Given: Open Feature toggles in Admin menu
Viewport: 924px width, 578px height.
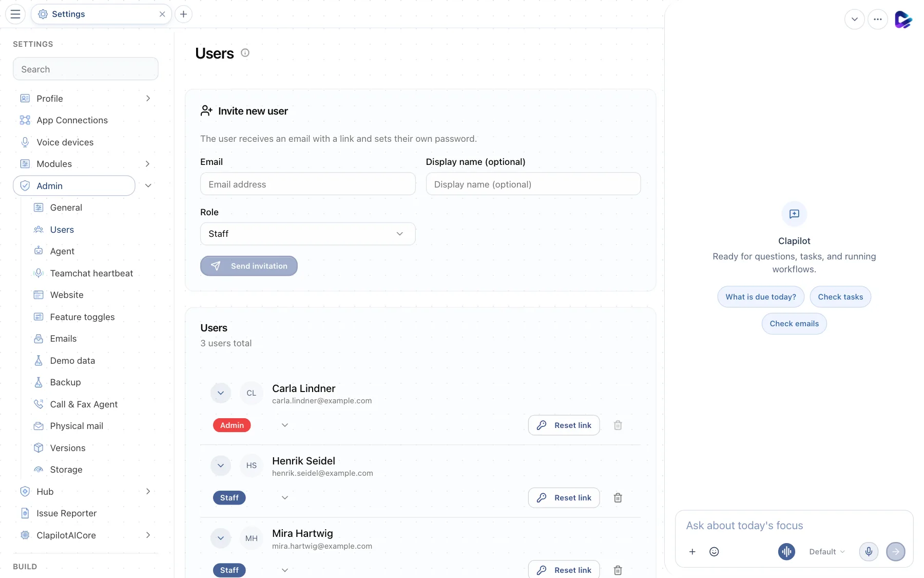Looking at the screenshot, I should [82, 317].
